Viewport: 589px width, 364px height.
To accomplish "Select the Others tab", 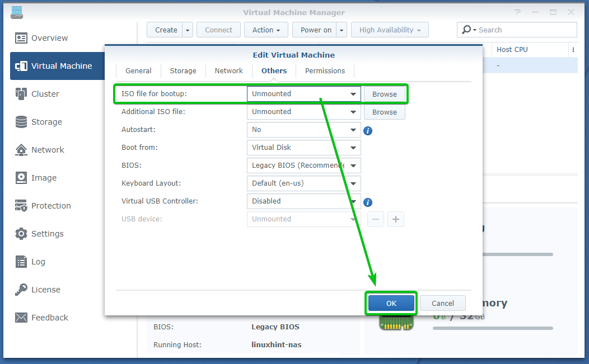I will pos(274,71).
